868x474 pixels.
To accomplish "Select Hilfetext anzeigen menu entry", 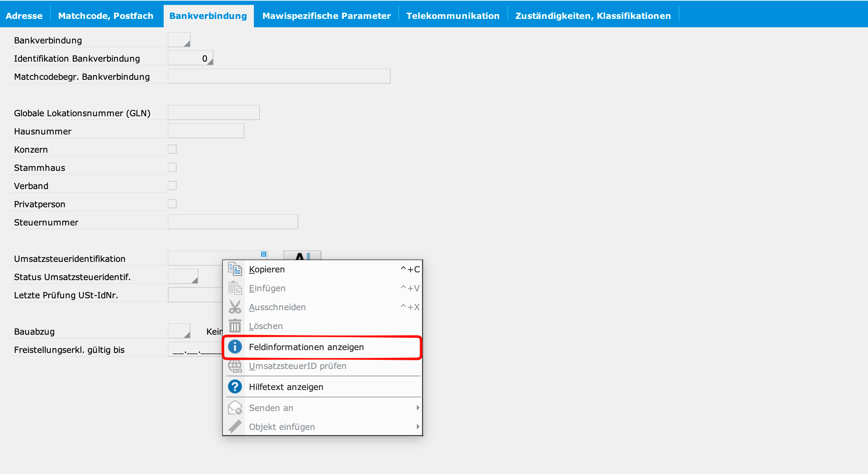I will pos(286,387).
